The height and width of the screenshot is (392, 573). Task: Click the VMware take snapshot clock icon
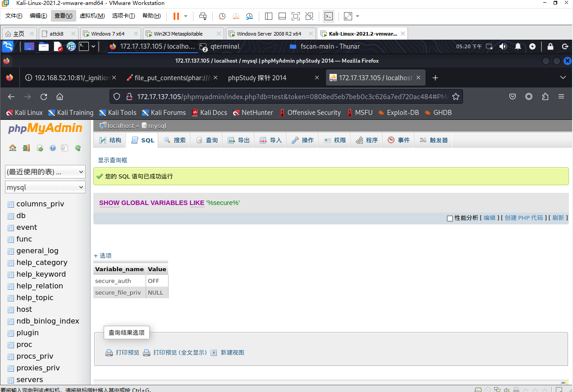tap(222, 16)
